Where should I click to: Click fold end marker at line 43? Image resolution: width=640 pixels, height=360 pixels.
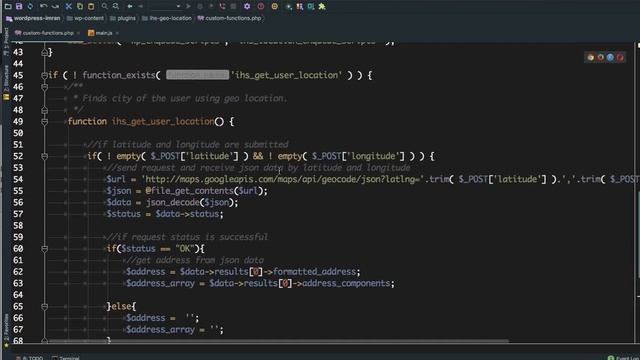tap(44, 52)
